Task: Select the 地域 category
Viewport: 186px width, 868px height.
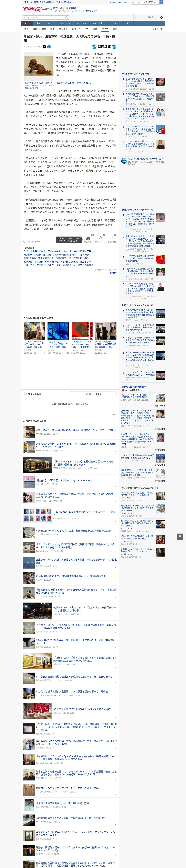Action: (114, 29)
